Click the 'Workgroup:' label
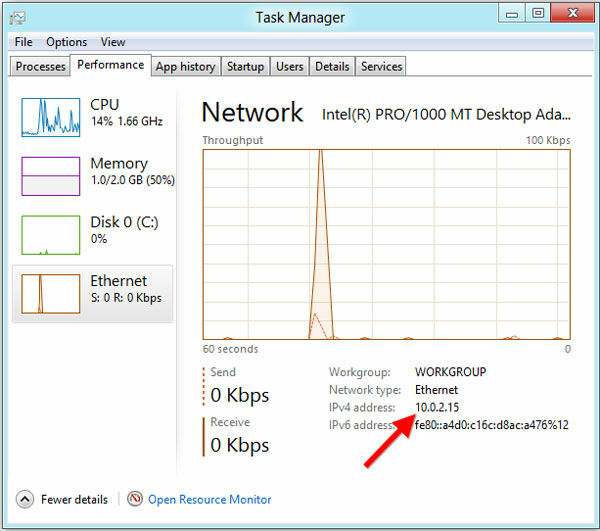 point(360,372)
